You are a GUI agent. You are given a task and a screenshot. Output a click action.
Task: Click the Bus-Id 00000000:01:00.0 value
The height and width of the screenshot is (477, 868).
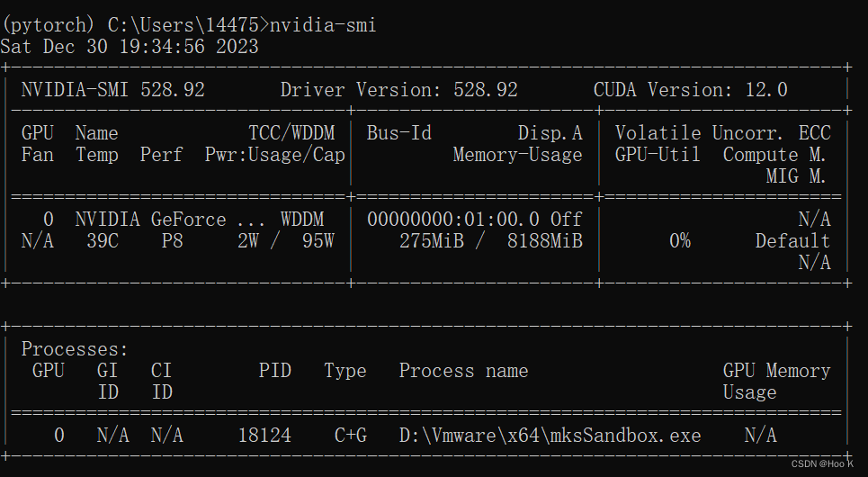click(452, 220)
